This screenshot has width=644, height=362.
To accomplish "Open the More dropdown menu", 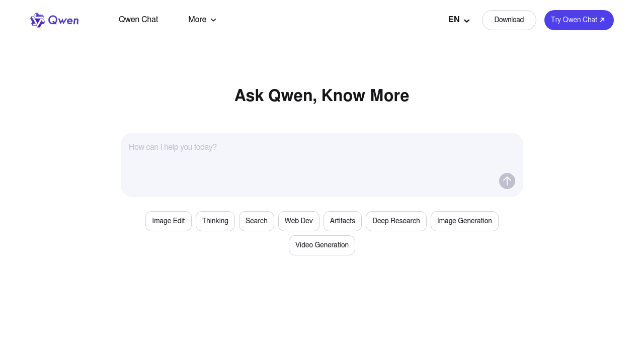I will [202, 20].
